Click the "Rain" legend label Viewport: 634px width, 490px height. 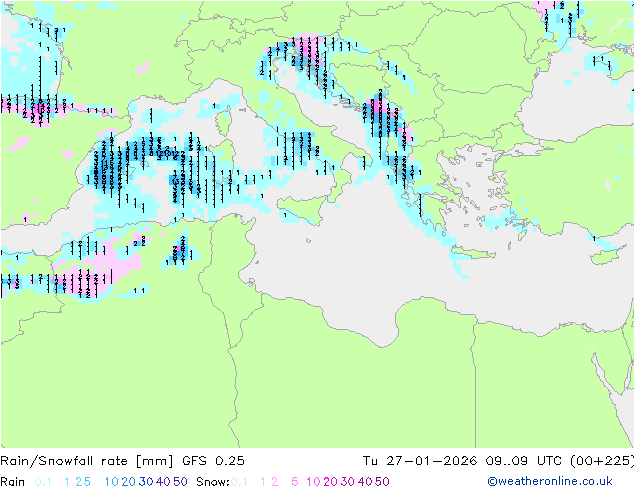coord(13,482)
